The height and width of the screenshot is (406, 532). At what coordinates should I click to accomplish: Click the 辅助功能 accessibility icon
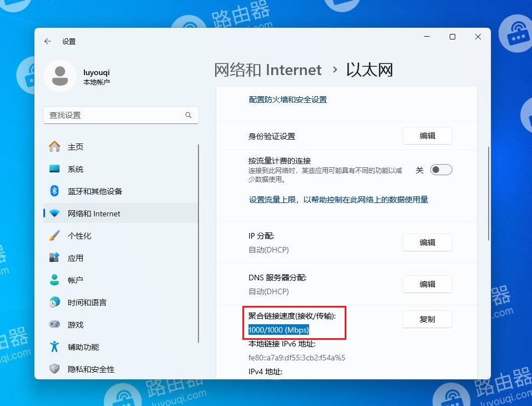coord(54,346)
